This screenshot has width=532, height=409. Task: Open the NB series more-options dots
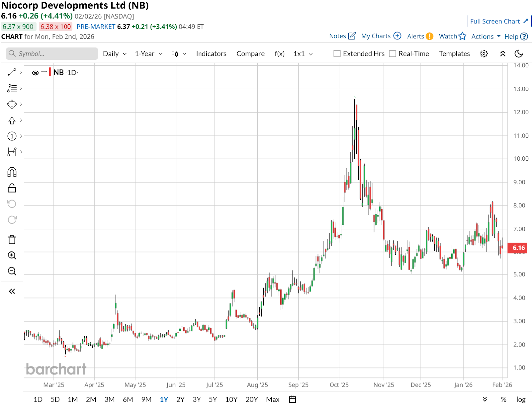44,72
